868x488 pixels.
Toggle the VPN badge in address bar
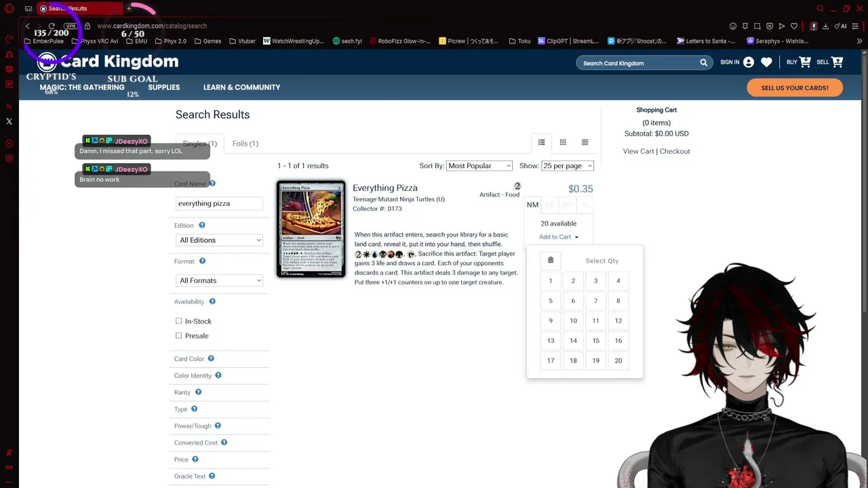(x=71, y=26)
